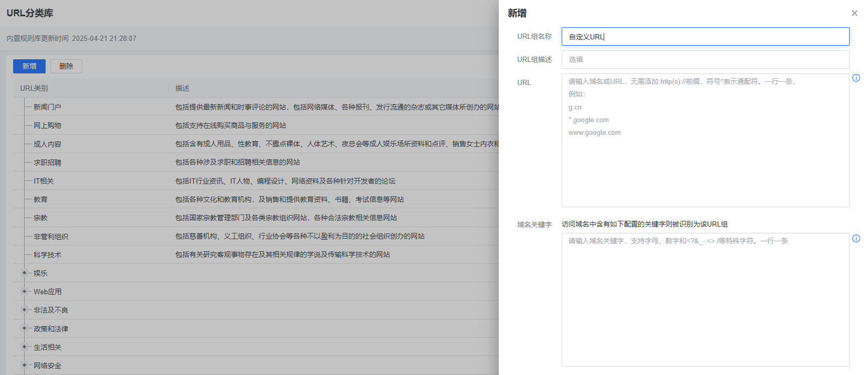Click the blue 新增 button
868x375 pixels.
point(29,66)
